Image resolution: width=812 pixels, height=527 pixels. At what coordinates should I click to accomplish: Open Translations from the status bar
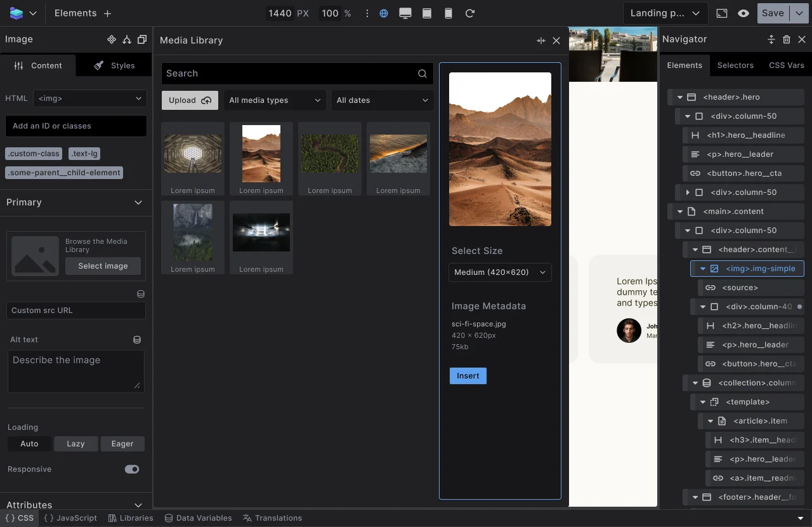tap(272, 517)
